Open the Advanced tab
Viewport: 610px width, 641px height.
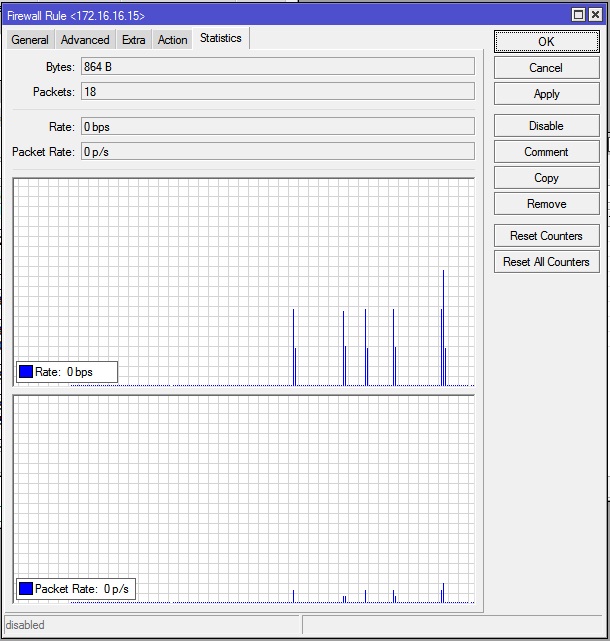85,40
